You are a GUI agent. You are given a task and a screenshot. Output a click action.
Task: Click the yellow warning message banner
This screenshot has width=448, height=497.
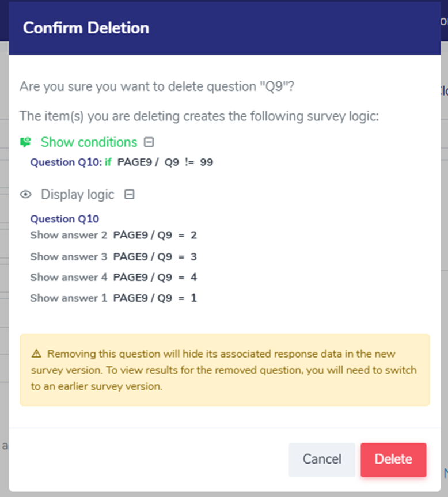[x=225, y=370]
